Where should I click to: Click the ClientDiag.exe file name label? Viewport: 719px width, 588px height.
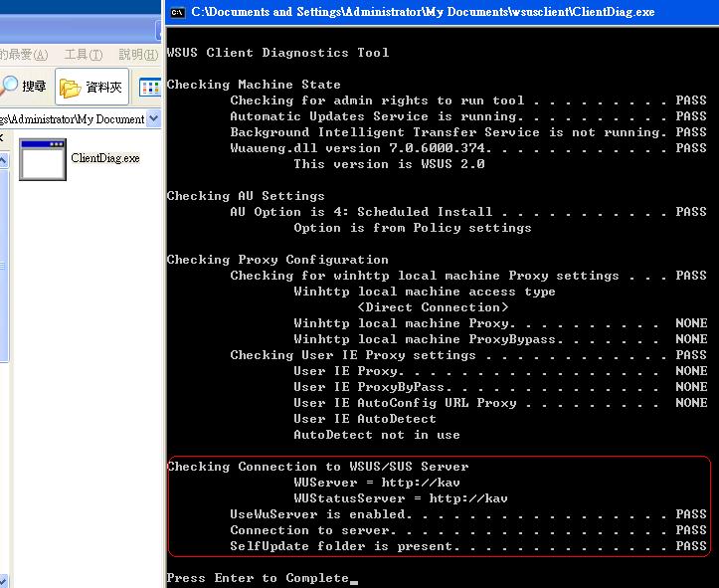[105, 158]
